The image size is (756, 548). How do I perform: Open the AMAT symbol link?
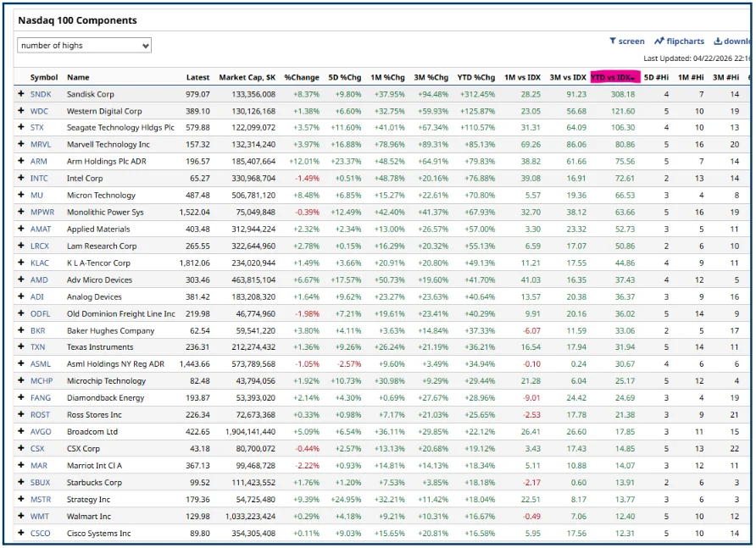pos(41,229)
